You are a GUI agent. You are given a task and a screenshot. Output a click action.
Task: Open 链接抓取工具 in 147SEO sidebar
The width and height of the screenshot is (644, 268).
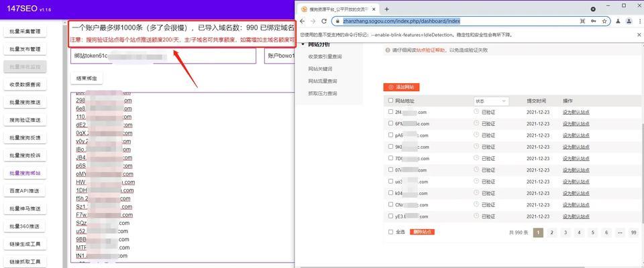coord(25,261)
